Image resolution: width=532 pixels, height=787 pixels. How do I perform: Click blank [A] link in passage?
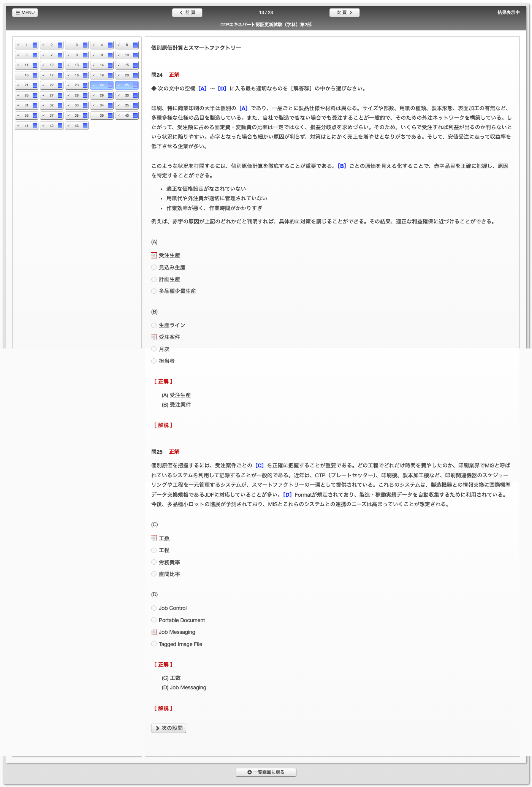click(243, 108)
